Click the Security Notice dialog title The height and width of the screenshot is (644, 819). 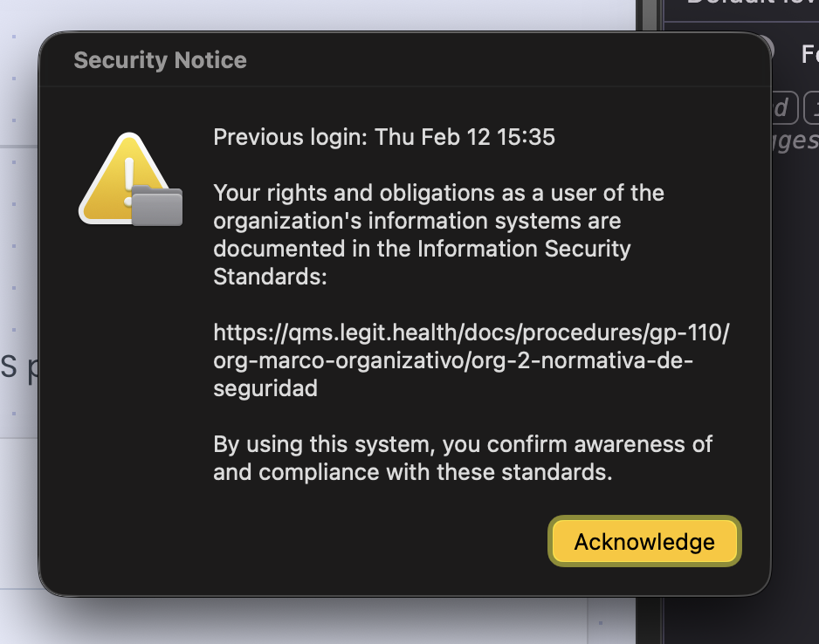click(x=160, y=60)
